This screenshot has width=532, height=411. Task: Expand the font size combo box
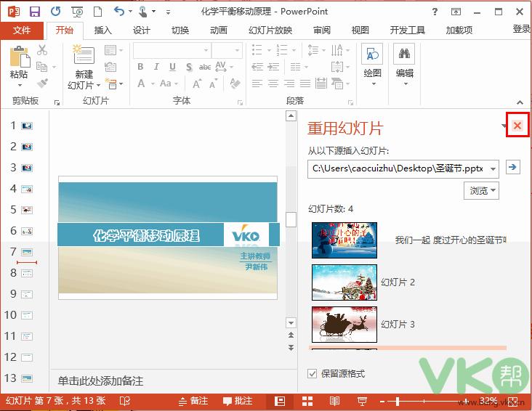point(237,50)
